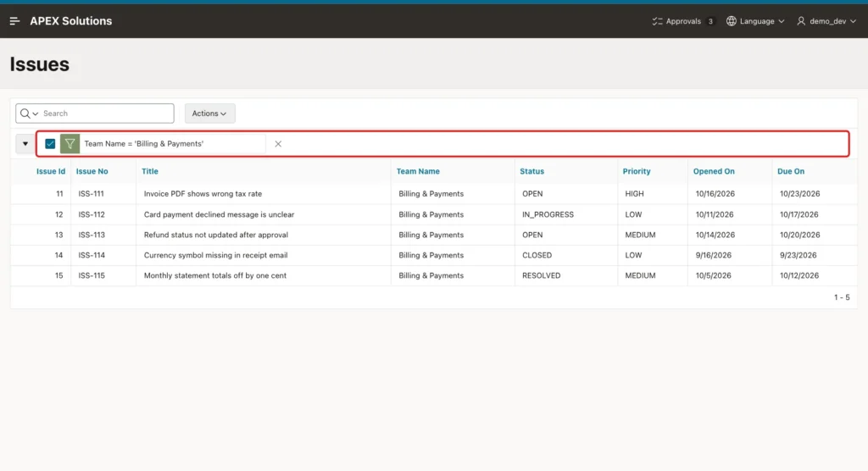Open the Issue Id column header
The height and width of the screenshot is (471, 868).
pyautogui.click(x=51, y=172)
